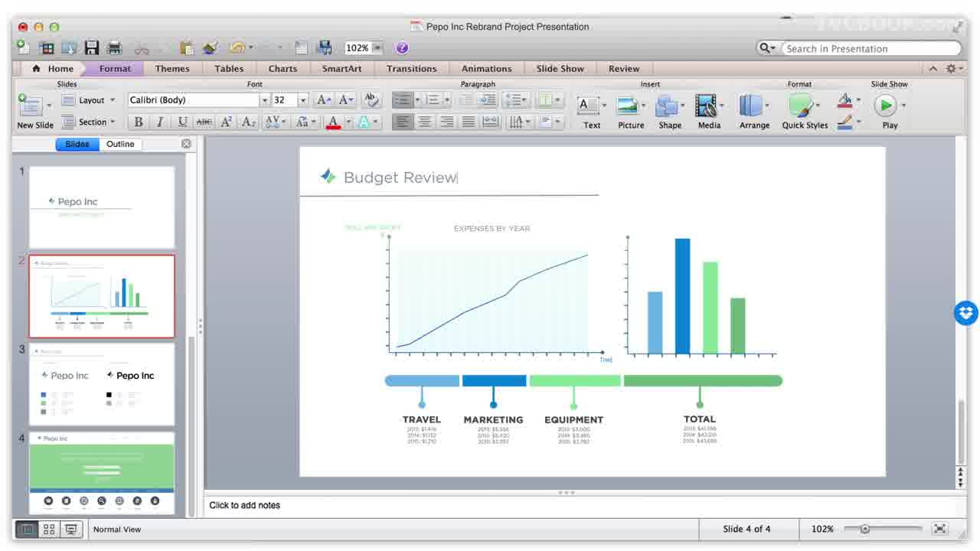Toggle Center Text alignment
This screenshot has height=551, width=980.
(x=425, y=122)
